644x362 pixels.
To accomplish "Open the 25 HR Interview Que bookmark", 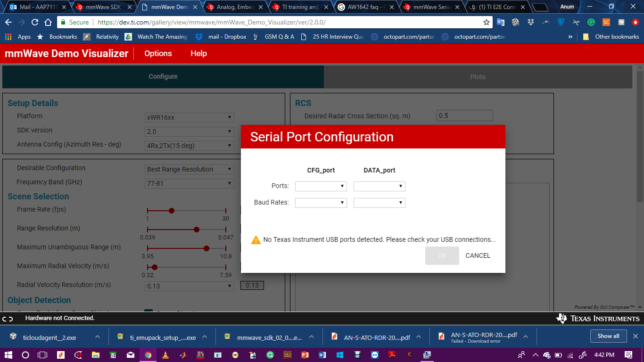I will [x=332, y=37].
